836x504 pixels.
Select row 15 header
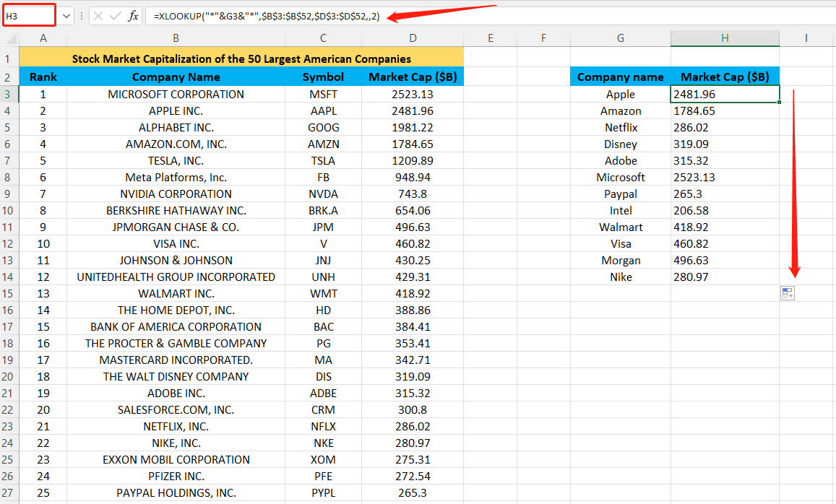[9, 293]
